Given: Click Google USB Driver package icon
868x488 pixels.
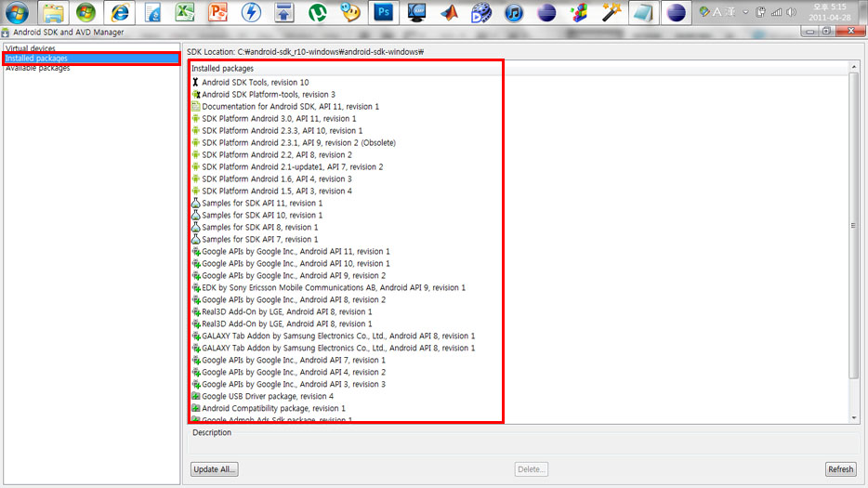Looking at the screenshot, I should click(x=195, y=396).
